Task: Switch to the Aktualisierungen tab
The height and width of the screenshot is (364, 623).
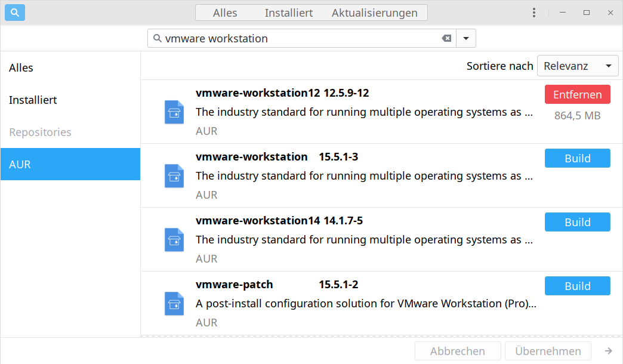Action: pyautogui.click(x=374, y=13)
